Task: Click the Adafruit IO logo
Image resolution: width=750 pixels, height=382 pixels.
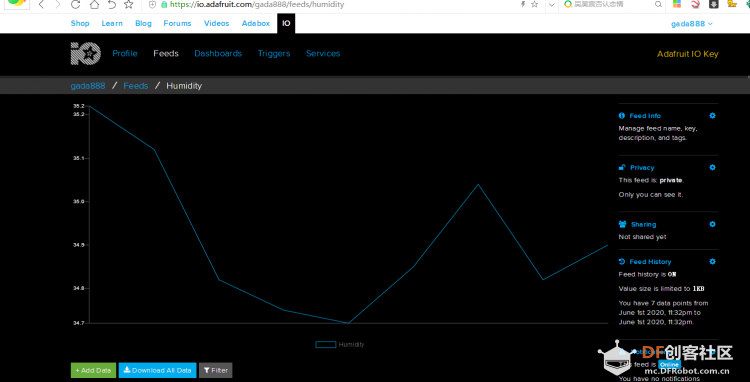Action: point(86,54)
